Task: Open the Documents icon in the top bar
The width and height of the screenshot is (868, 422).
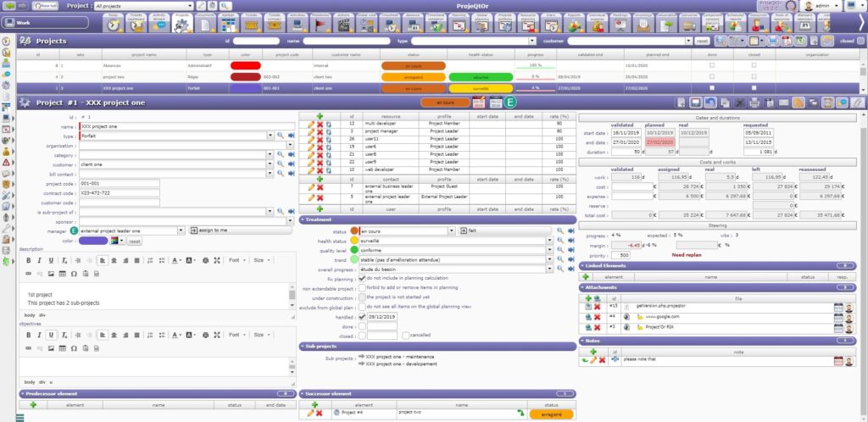Action: [x=205, y=24]
